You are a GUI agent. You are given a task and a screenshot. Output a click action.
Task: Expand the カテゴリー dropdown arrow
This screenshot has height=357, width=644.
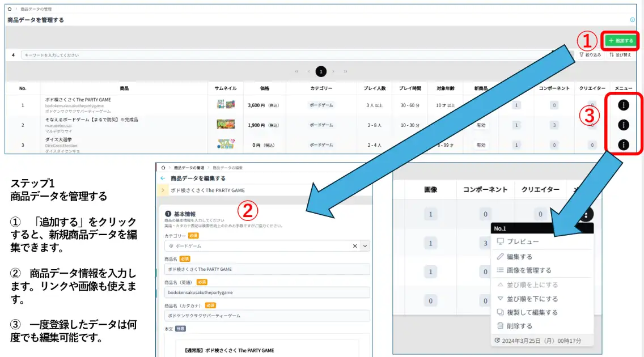[x=365, y=246]
